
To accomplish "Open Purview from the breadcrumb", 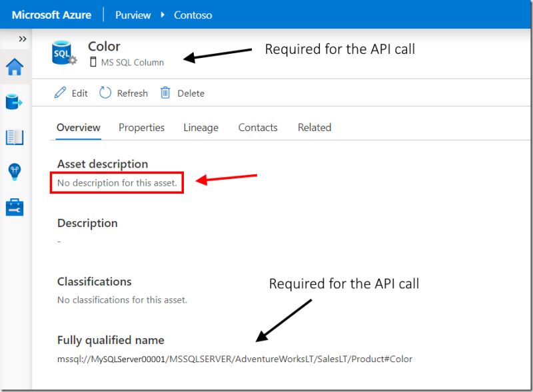I will 133,15.
